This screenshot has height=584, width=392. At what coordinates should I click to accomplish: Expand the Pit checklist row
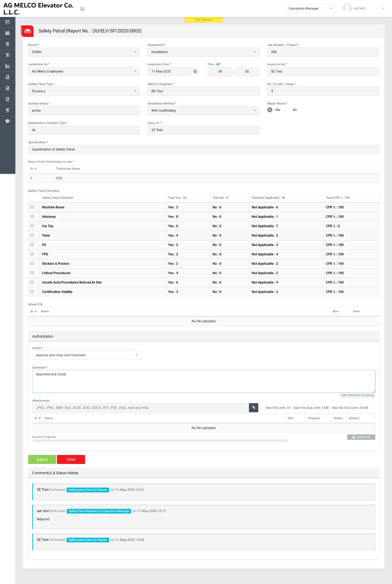pyautogui.click(x=32, y=245)
